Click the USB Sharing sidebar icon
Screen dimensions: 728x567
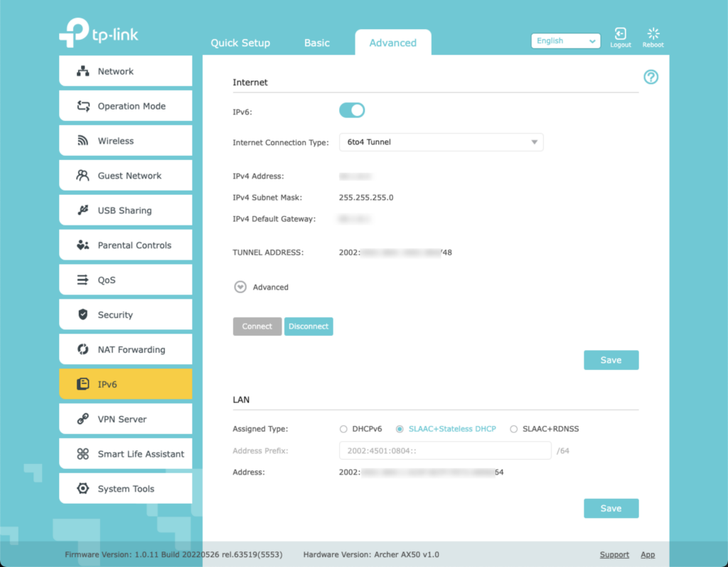click(83, 211)
